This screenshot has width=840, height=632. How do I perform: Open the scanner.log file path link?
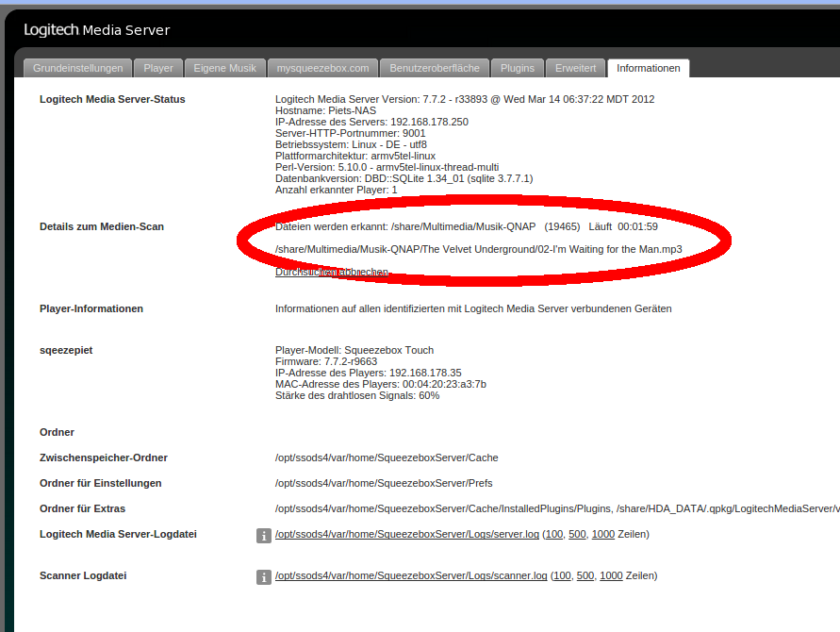[411, 575]
